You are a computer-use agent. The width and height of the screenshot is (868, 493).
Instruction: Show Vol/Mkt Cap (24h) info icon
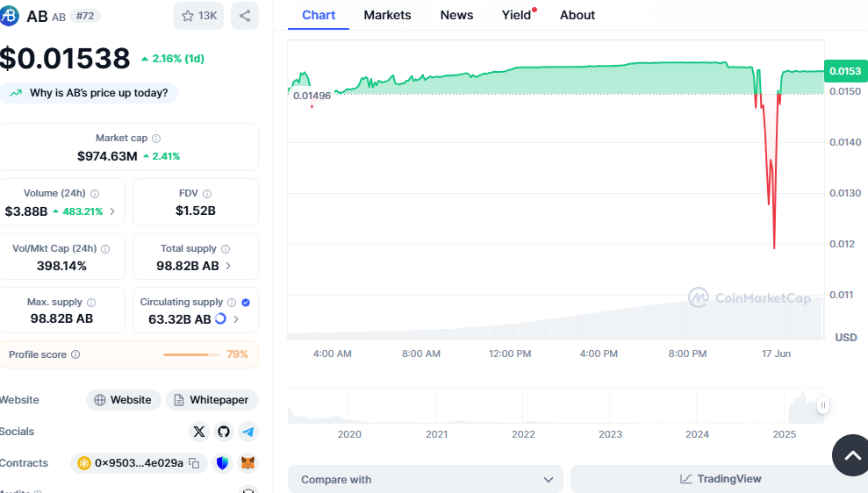tap(105, 249)
